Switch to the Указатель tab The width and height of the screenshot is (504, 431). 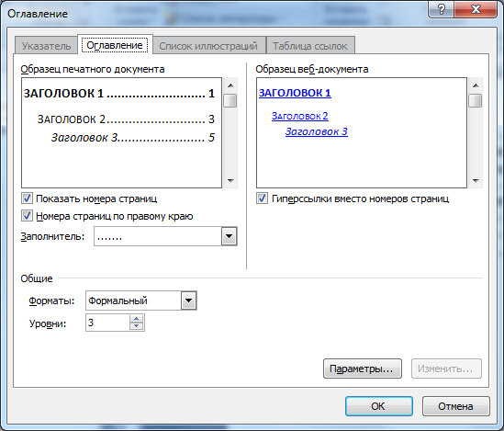[x=46, y=46]
